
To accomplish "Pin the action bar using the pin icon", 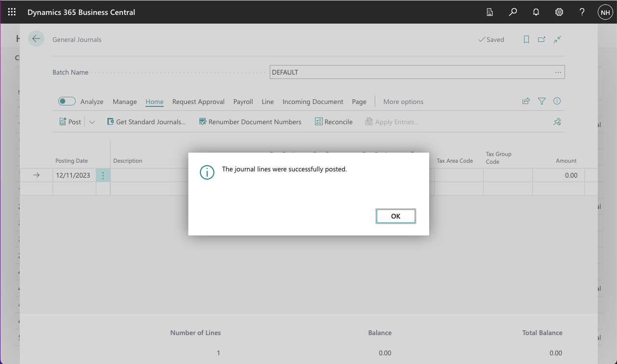I will coord(557,122).
